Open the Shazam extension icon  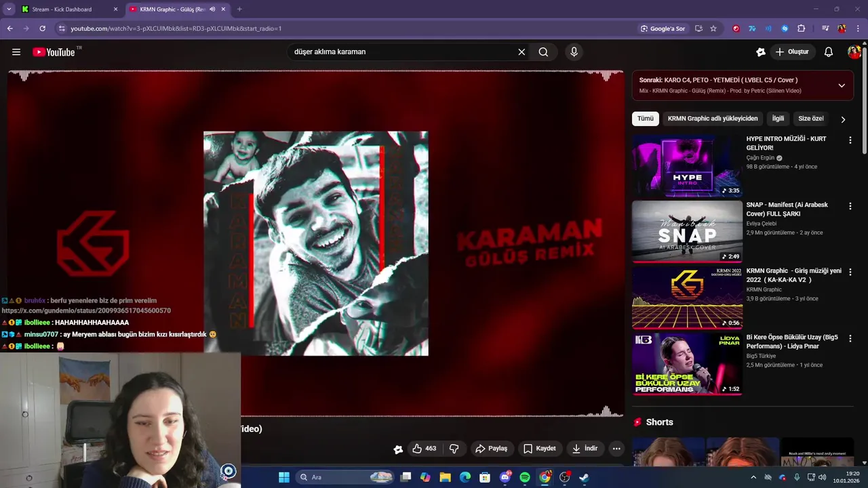tap(785, 28)
